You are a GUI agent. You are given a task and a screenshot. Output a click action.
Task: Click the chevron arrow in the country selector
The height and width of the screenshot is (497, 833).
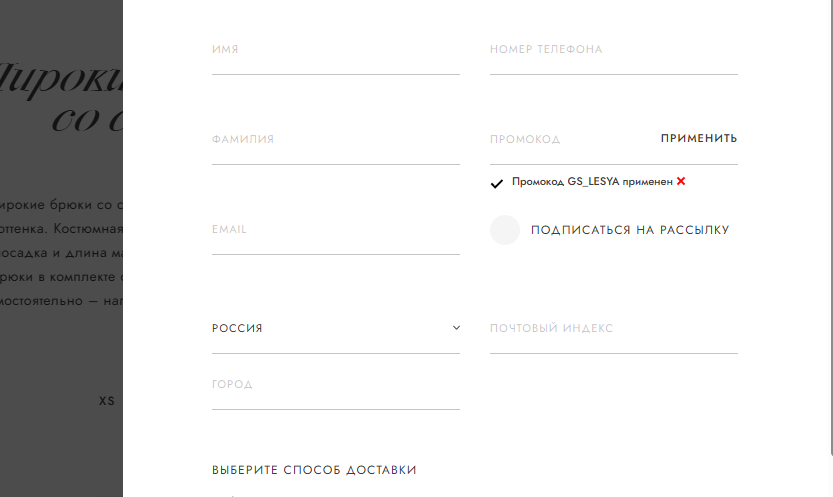point(456,328)
